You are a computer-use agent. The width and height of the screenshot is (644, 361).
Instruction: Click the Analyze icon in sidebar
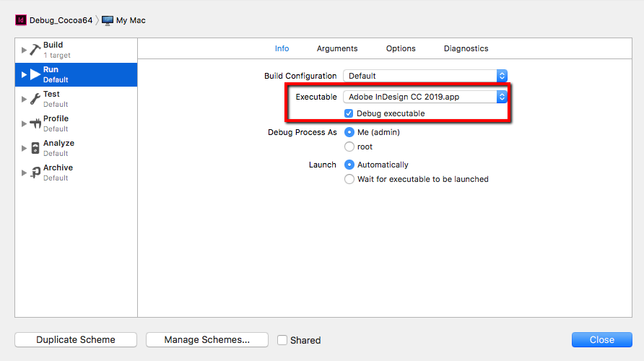(35, 148)
